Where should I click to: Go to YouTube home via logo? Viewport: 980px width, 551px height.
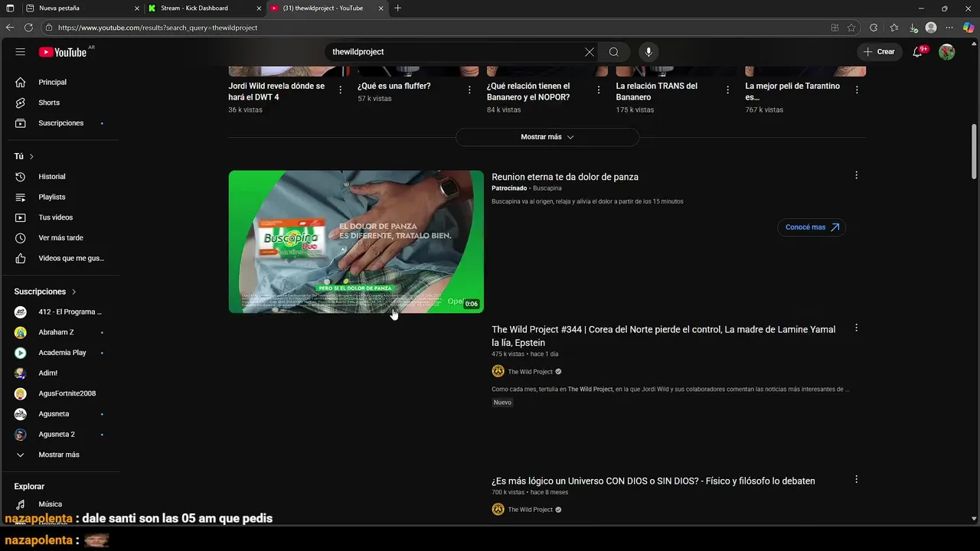(x=63, y=52)
